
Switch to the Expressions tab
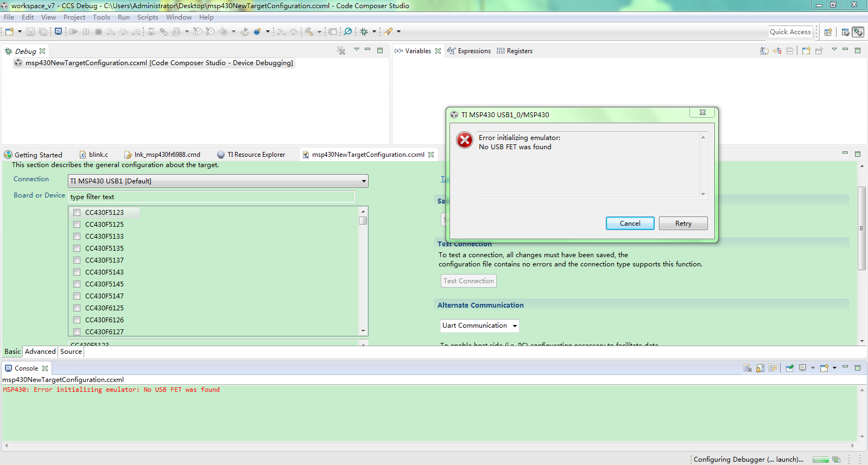tap(469, 51)
